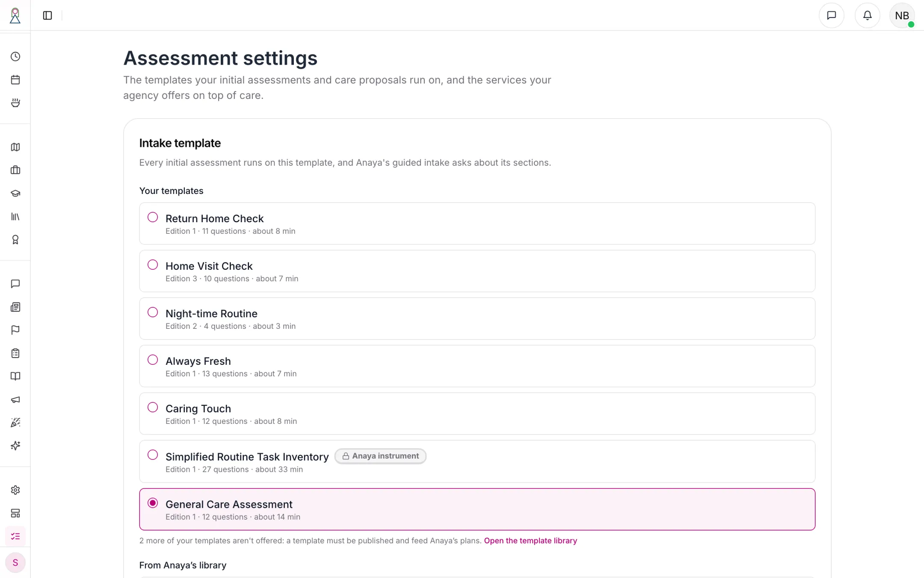Toggle the sidebar panel icon

[47, 15]
